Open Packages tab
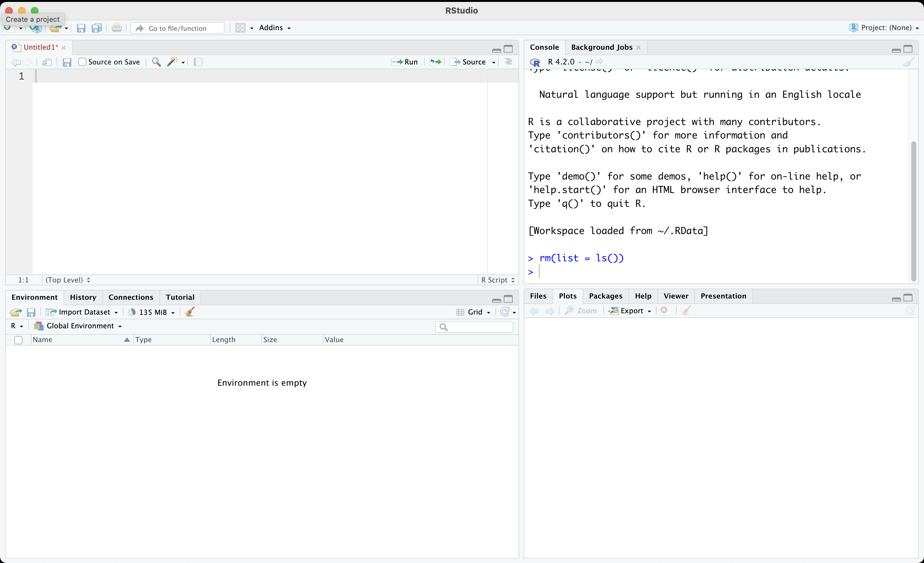 606,296
